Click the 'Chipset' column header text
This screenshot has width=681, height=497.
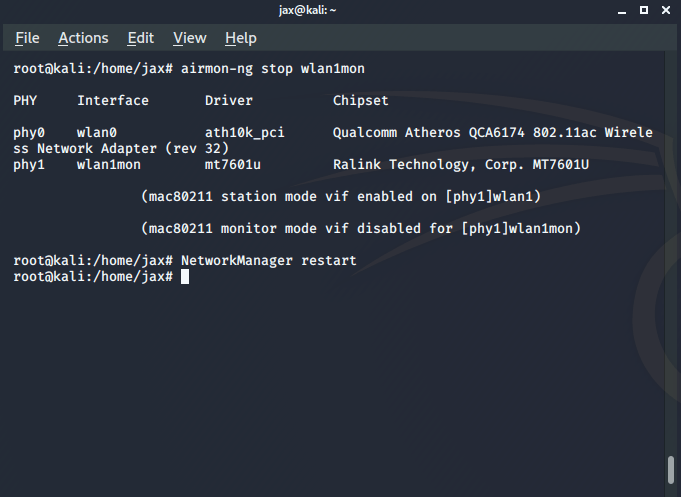pyautogui.click(x=360, y=101)
